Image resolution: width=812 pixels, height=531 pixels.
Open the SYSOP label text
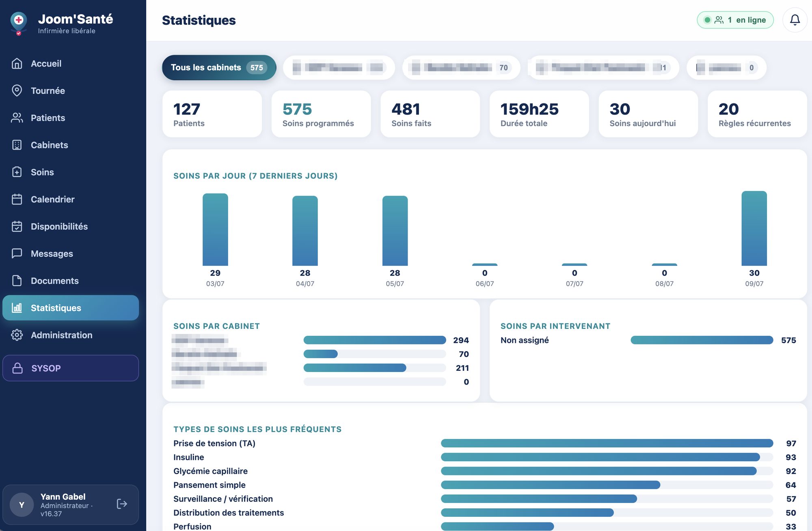pyautogui.click(x=46, y=368)
